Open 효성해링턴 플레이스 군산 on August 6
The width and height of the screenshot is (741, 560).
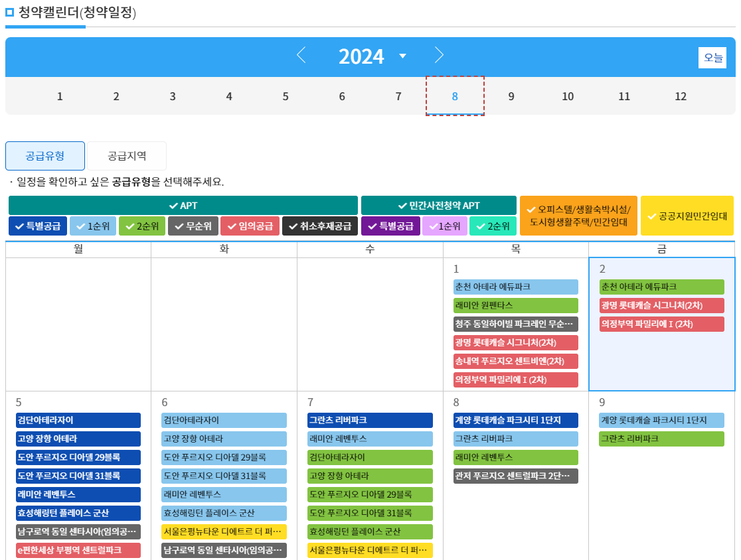click(x=224, y=513)
